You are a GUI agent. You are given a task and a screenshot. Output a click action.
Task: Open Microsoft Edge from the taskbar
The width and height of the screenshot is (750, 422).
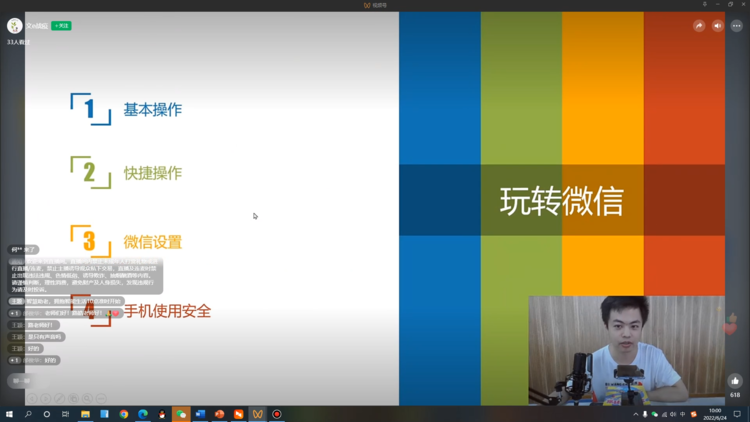[x=143, y=414]
